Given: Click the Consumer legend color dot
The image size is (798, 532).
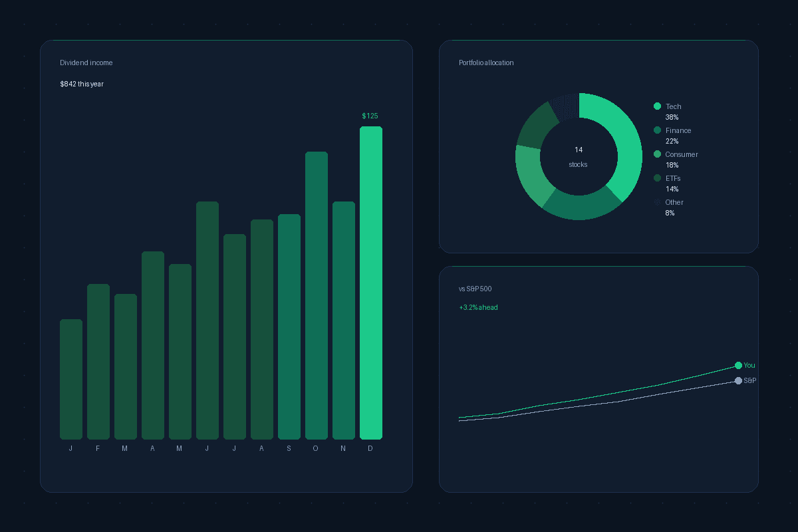Looking at the screenshot, I should click(x=657, y=154).
